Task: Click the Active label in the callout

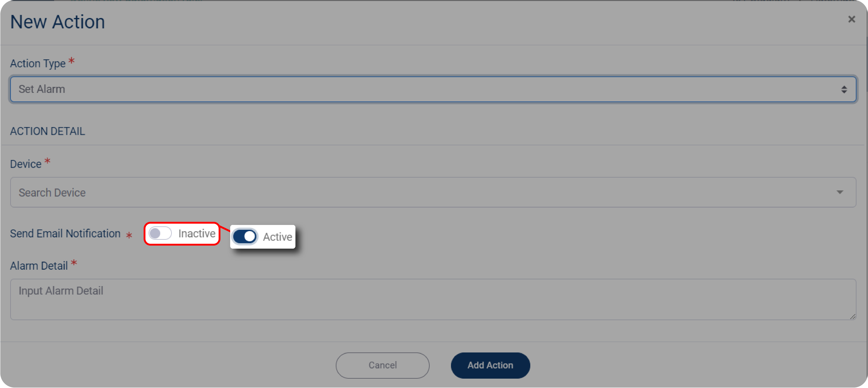Action: coord(277,237)
